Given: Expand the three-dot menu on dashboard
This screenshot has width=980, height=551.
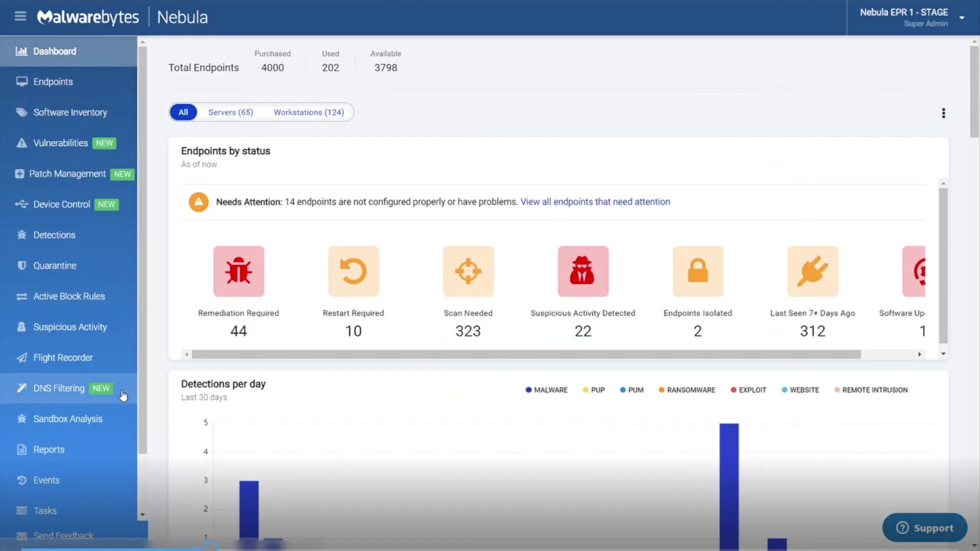Looking at the screenshot, I should 943,112.
